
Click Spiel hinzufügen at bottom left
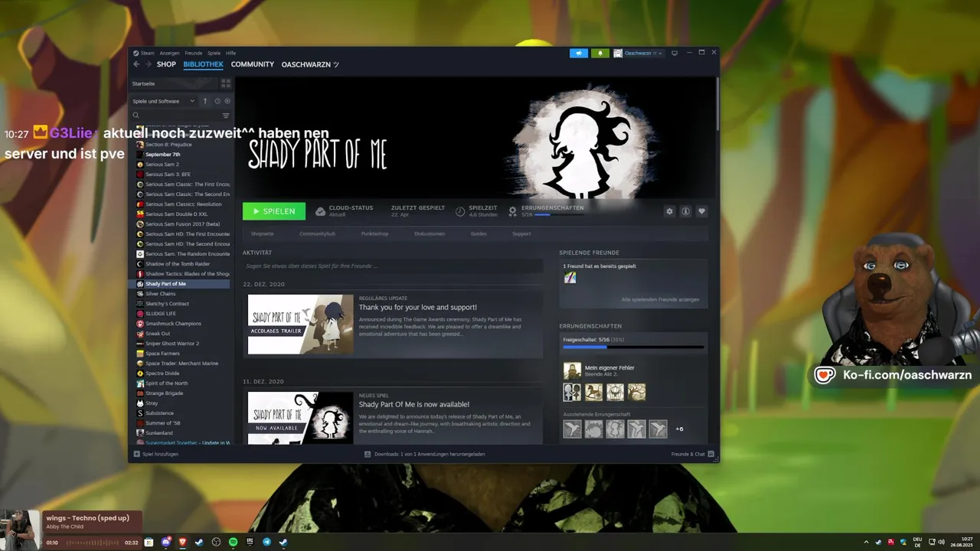pyautogui.click(x=156, y=454)
